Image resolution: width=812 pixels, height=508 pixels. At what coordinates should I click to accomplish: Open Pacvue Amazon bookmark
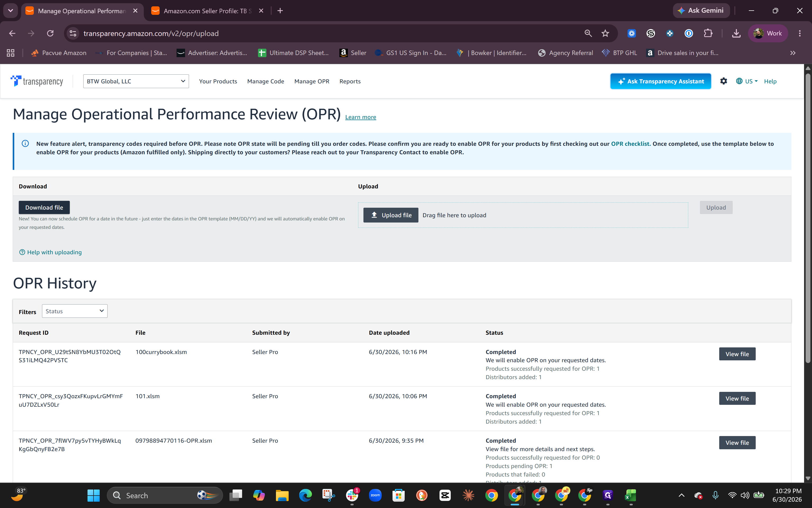click(x=59, y=53)
